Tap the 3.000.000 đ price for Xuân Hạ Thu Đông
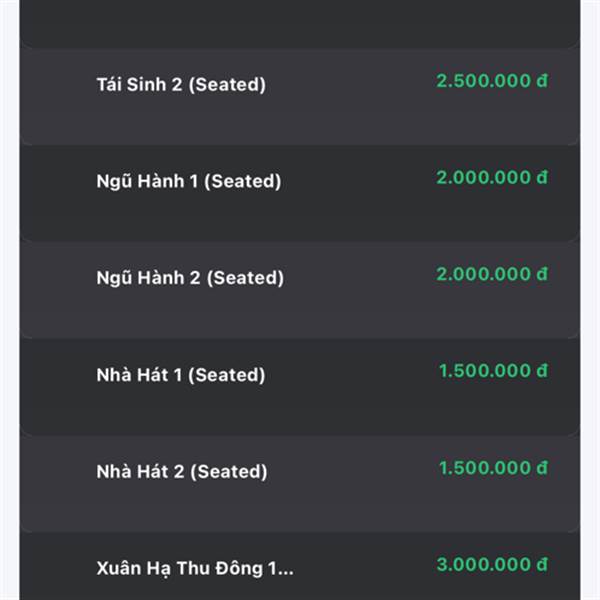Screen dimensions: 600x600 click(x=492, y=564)
